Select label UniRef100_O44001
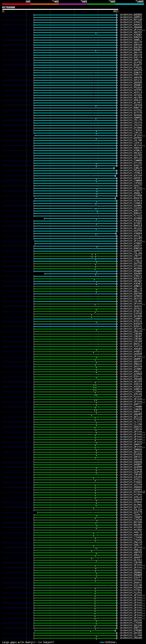 [x=131, y=306]
